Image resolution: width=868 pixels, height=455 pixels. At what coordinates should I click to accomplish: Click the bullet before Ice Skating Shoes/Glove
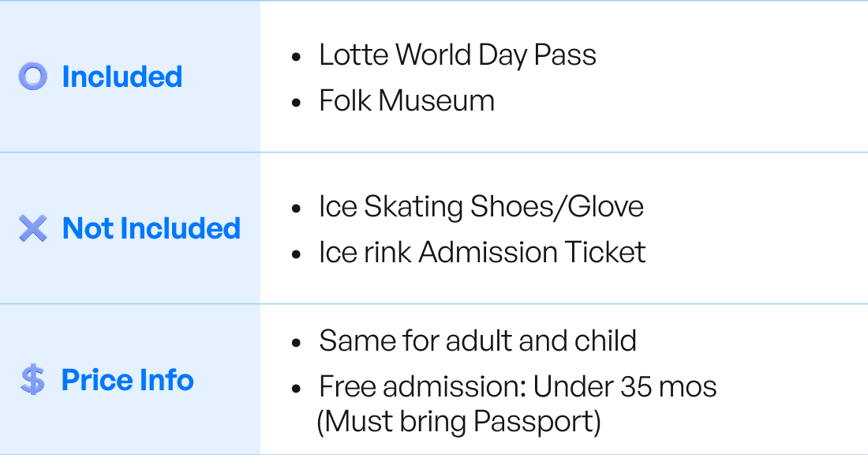coord(296,209)
